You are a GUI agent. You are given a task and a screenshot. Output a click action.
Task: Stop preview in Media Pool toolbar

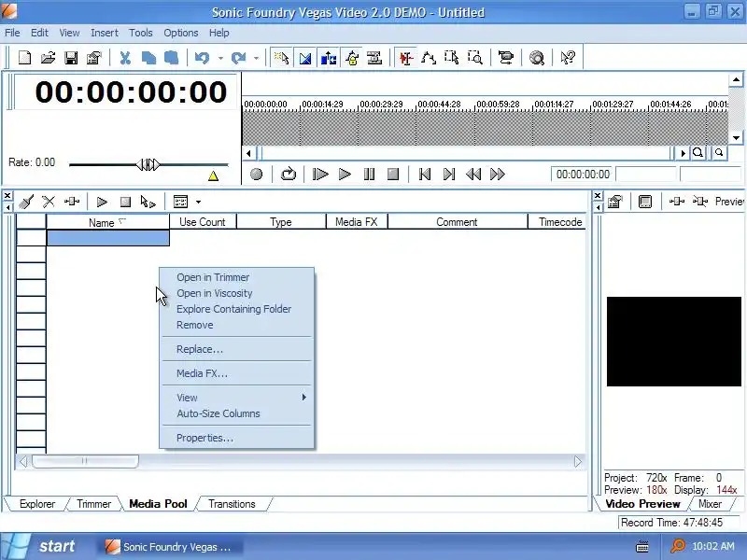(x=125, y=202)
